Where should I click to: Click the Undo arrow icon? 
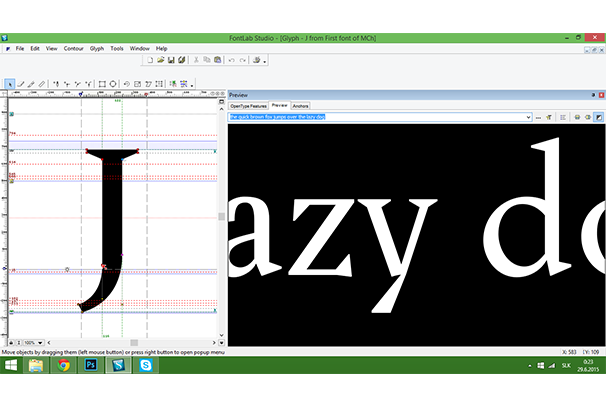click(231, 60)
